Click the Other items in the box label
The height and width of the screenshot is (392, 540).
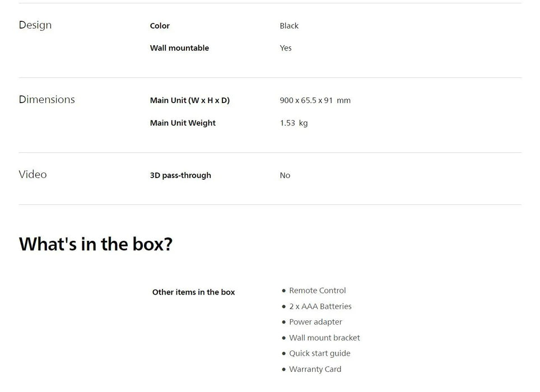193,292
